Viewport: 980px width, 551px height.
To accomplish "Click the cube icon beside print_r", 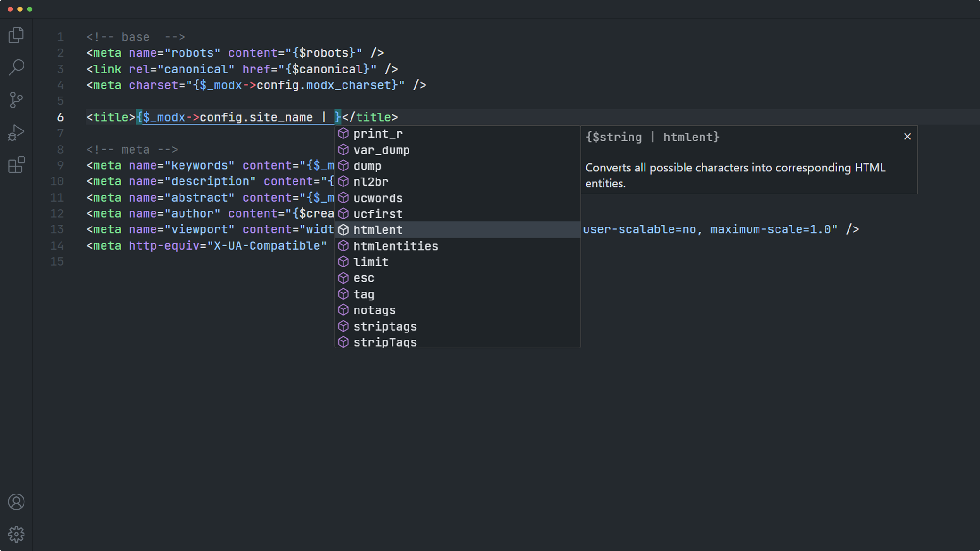I will point(343,134).
